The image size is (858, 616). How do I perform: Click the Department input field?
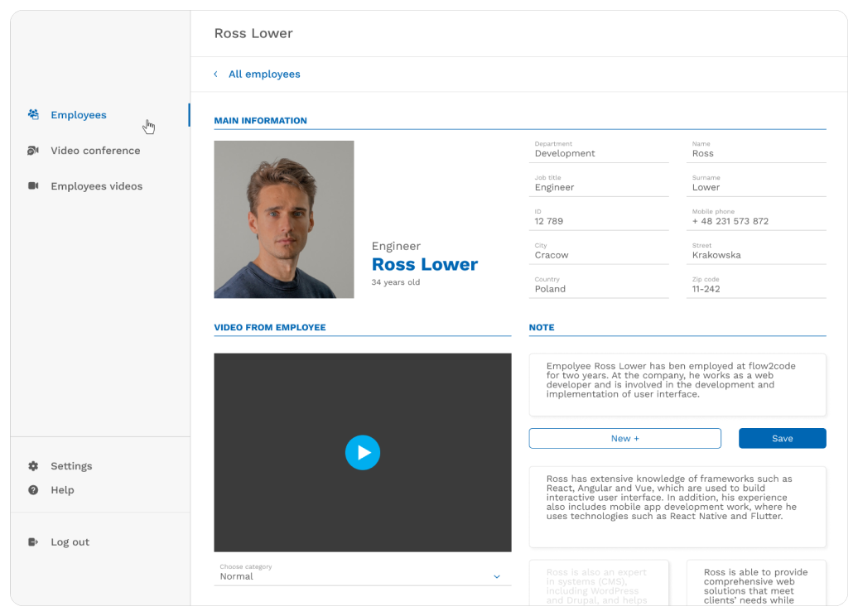598,152
